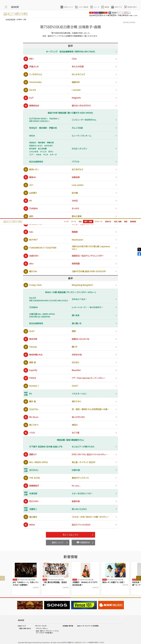Open the ご意見・お問い合わせ footer link
This screenshot has height=644, width=141.
[x=25, y=628]
